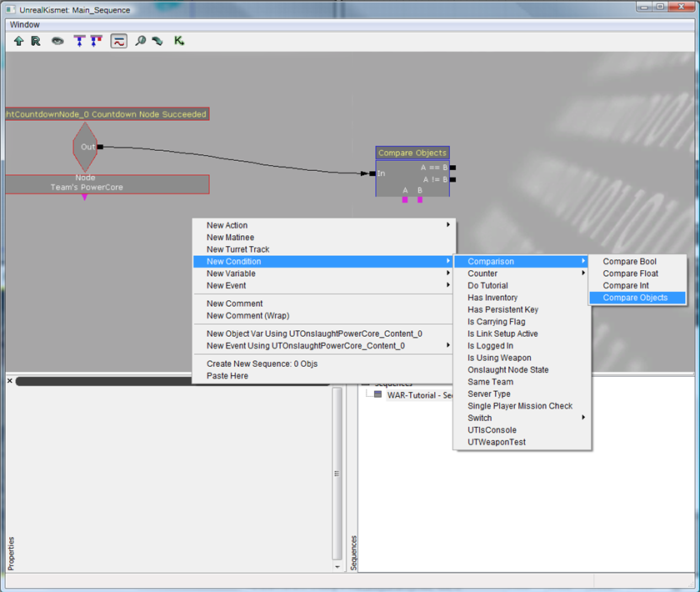Open New Event submenu

323,285
